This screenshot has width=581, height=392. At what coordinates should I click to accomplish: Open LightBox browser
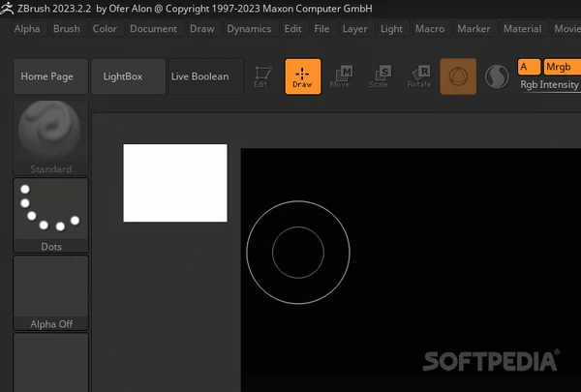[128, 76]
